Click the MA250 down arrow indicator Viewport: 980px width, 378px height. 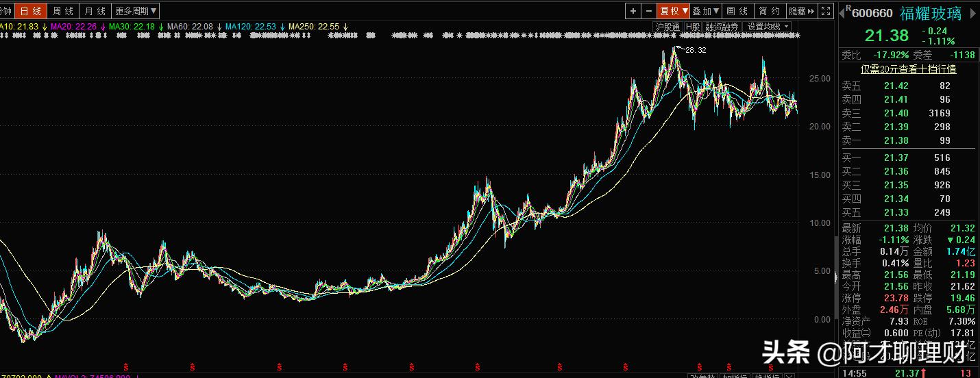coord(345,27)
